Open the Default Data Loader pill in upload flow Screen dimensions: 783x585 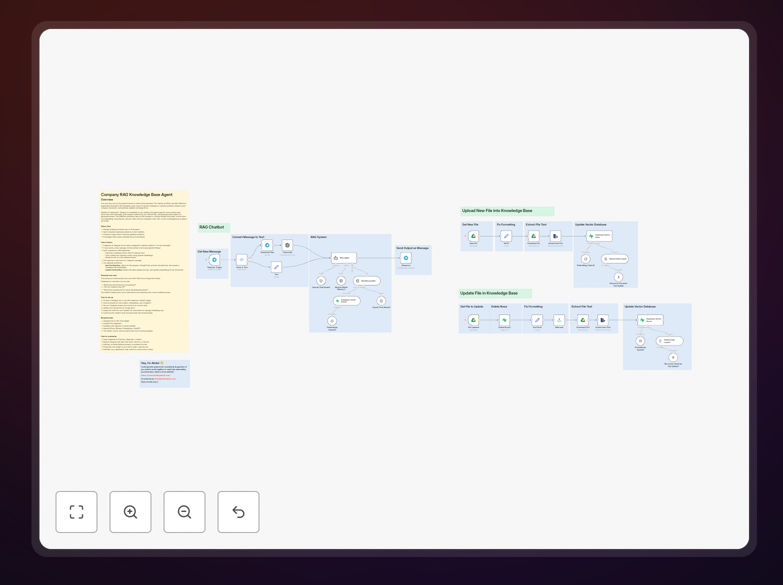[x=615, y=259]
